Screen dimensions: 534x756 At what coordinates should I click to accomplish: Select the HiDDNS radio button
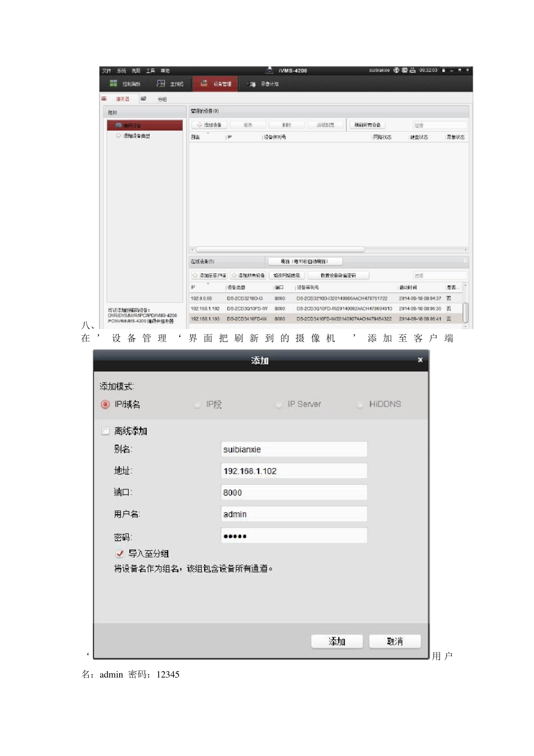[360, 404]
